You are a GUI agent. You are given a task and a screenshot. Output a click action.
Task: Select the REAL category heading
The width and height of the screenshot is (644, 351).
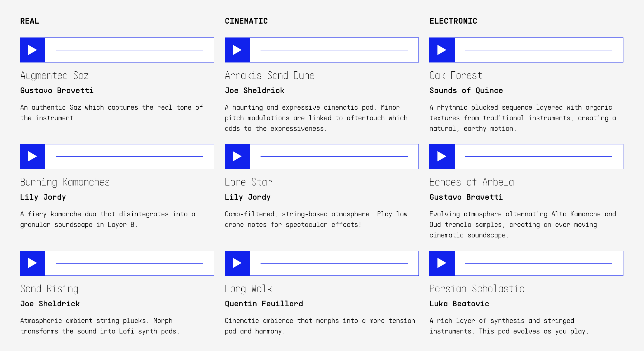[x=29, y=21]
